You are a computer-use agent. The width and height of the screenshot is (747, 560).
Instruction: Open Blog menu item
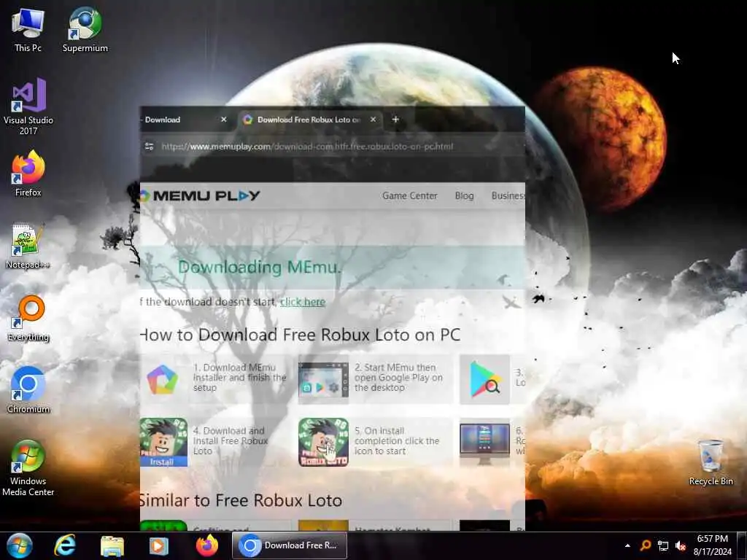[x=464, y=195]
